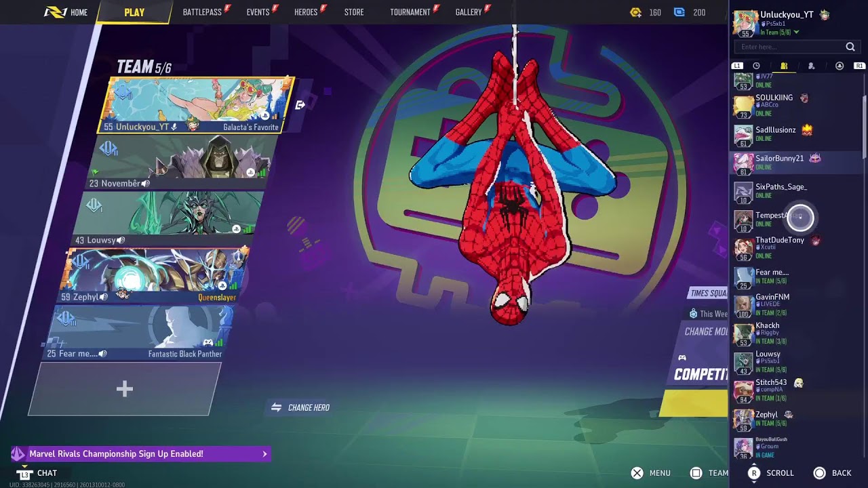Click SadIllusionz's flame badge icon

(807, 129)
